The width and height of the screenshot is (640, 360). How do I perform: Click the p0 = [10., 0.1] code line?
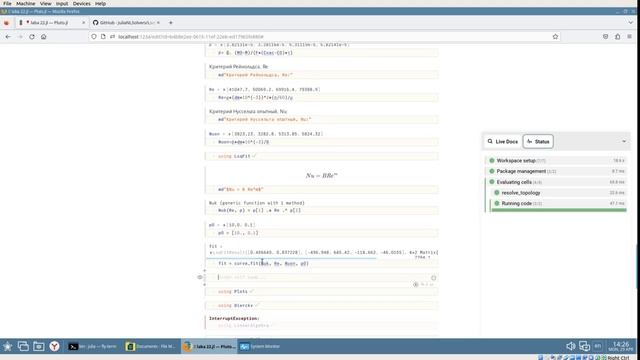click(x=238, y=233)
